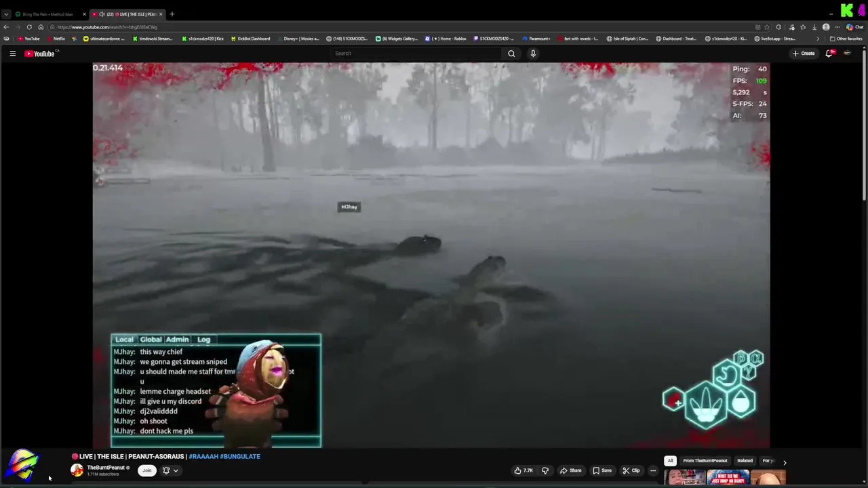This screenshot has height=488, width=868.
Task: Mute the YouTube tab via speaker icon
Action: point(102,14)
